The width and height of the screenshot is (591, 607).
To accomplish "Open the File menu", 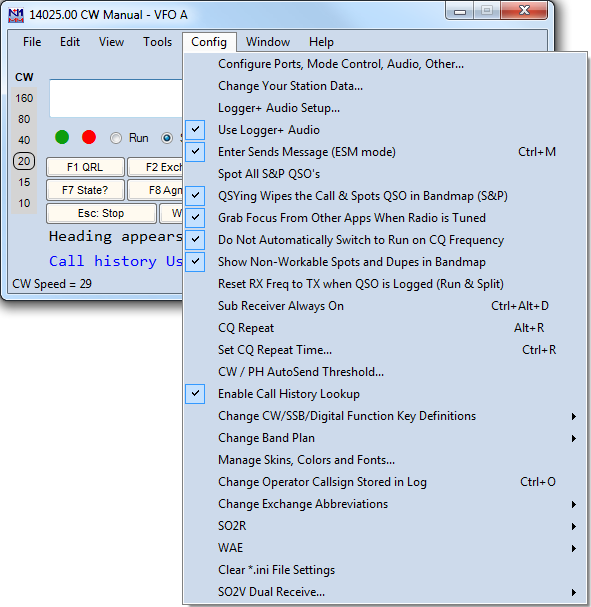I will [32, 42].
